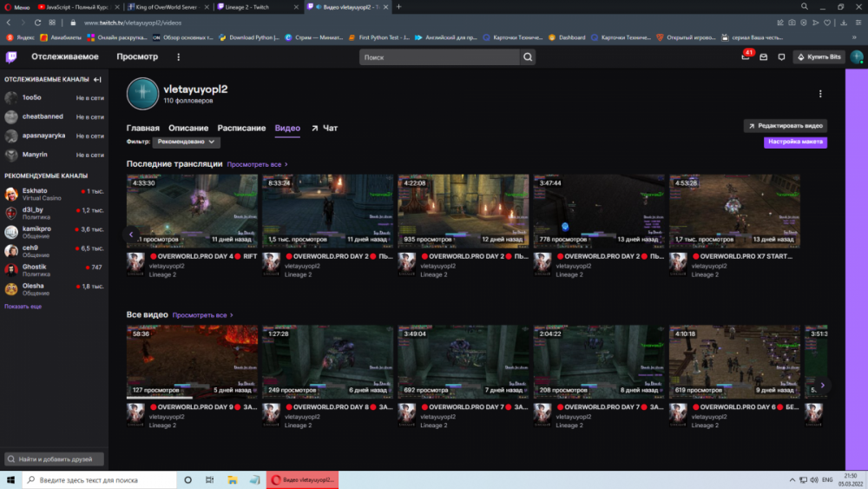Expand Просмотреть все for Все видео
This screenshot has width=868, height=489.
pyautogui.click(x=202, y=315)
